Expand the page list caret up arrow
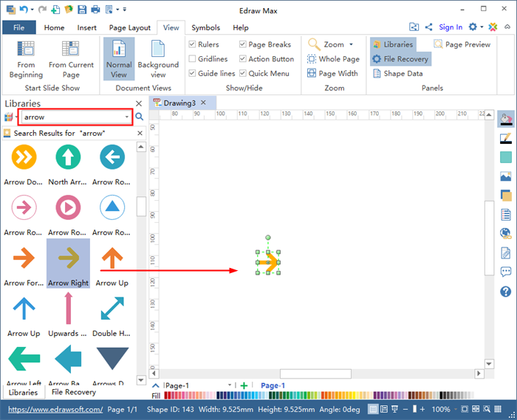517x420 pixels. pyautogui.click(x=156, y=385)
